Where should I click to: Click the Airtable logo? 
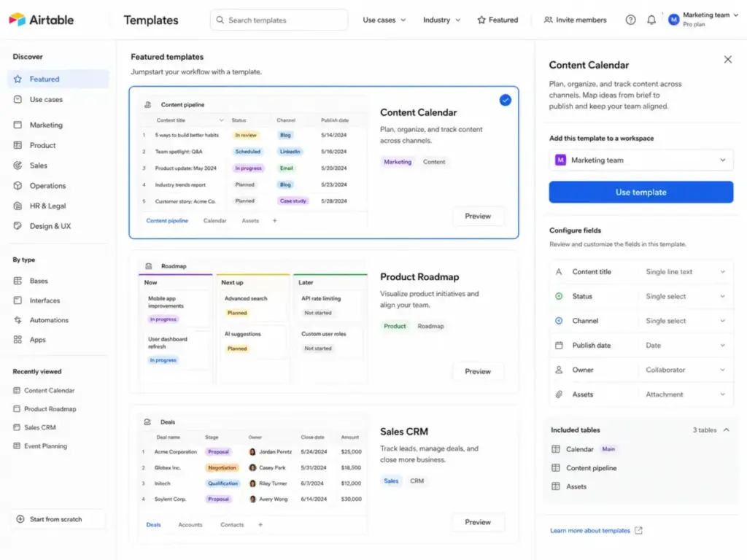pyautogui.click(x=42, y=20)
